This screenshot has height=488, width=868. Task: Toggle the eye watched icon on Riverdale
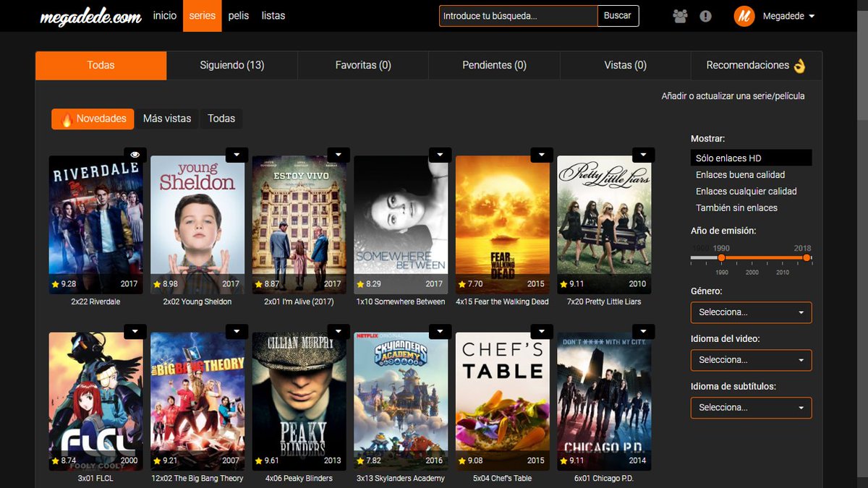coord(135,154)
